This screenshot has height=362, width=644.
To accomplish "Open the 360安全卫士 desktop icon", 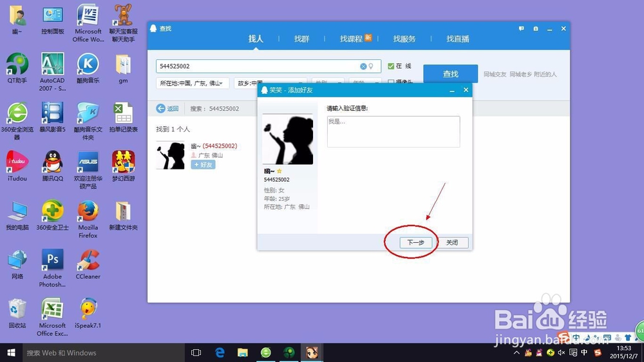I will pos(52,215).
